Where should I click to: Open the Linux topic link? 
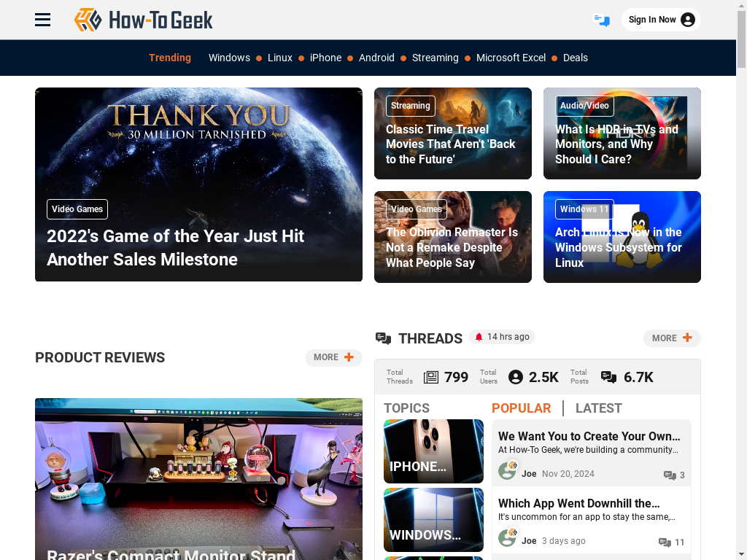point(279,58)
